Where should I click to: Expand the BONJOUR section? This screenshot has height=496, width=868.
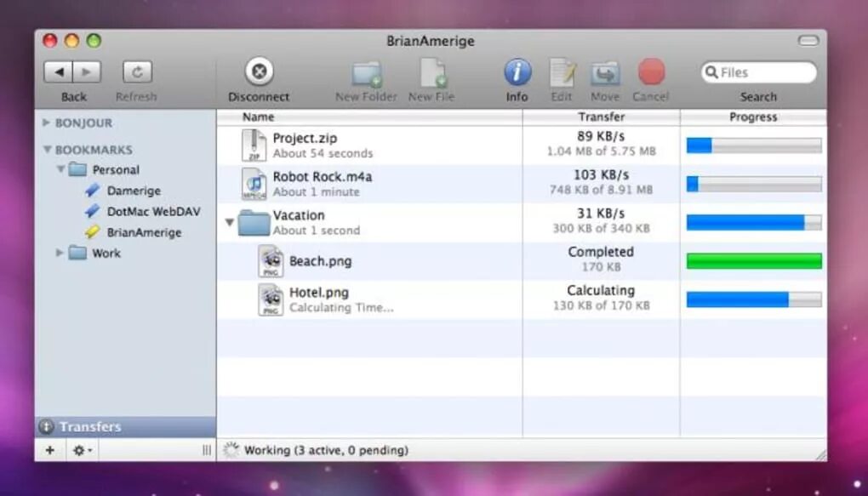(47, 123)
